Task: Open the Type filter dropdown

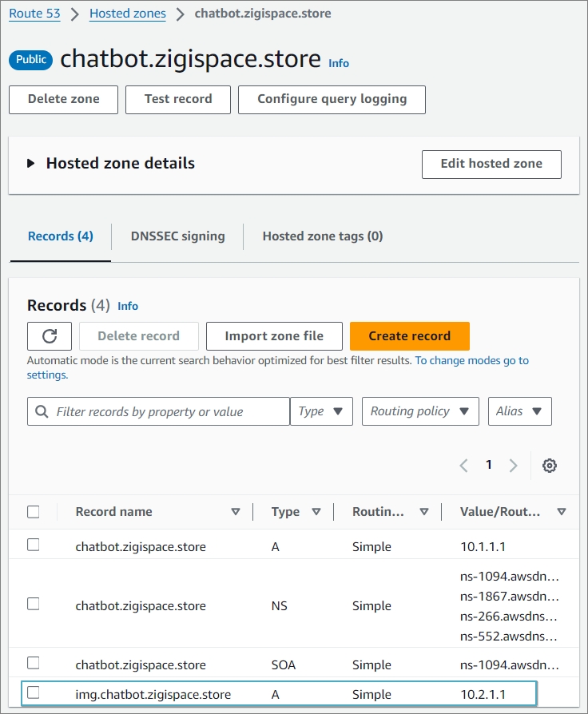Action: pos(321,411)
